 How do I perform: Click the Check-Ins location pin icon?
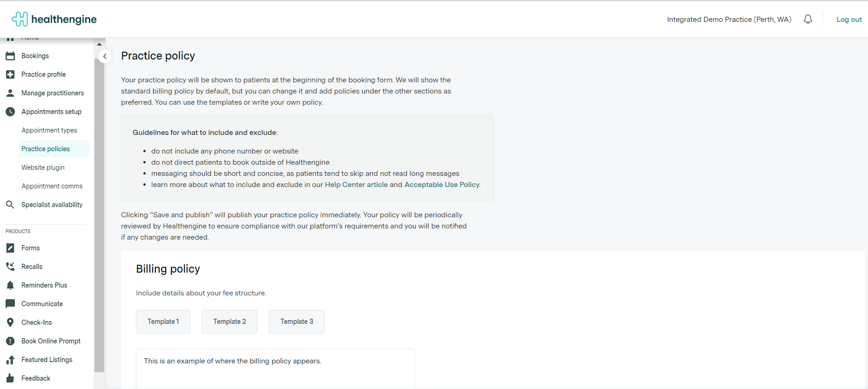click(10, 322)
